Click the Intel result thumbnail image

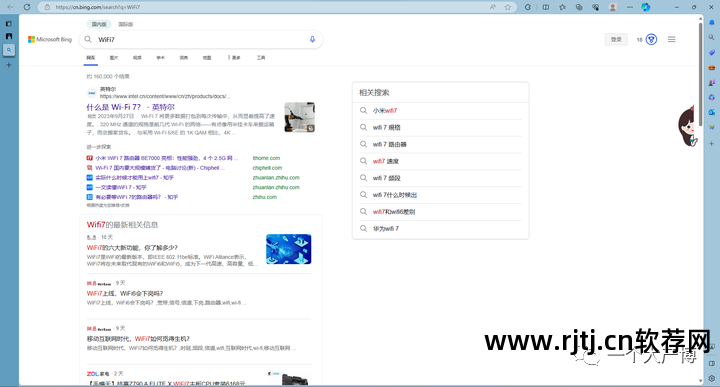(299, 117)
